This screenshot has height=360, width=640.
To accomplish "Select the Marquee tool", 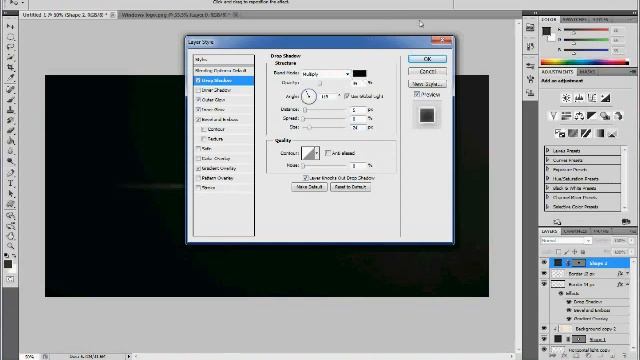I will 11,37.
